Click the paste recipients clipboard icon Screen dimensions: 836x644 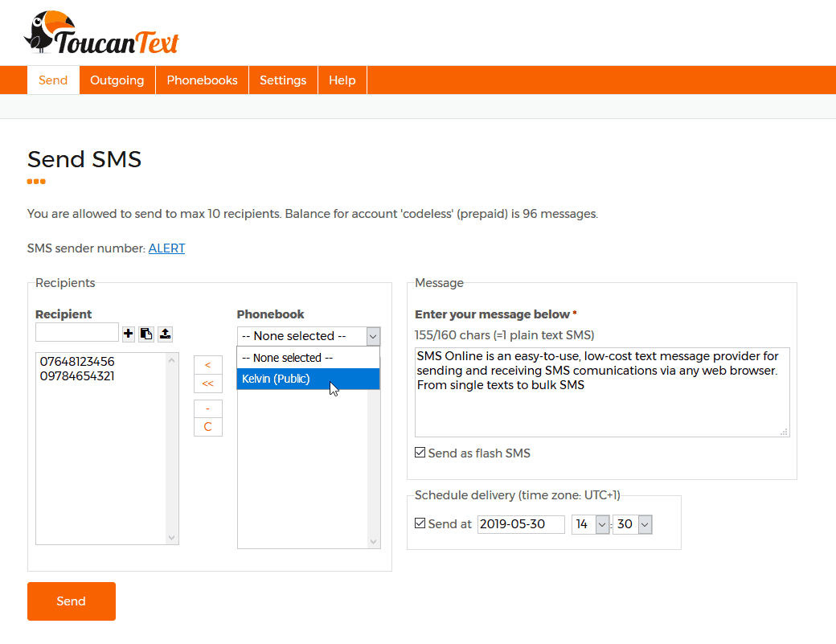(146, 334)
